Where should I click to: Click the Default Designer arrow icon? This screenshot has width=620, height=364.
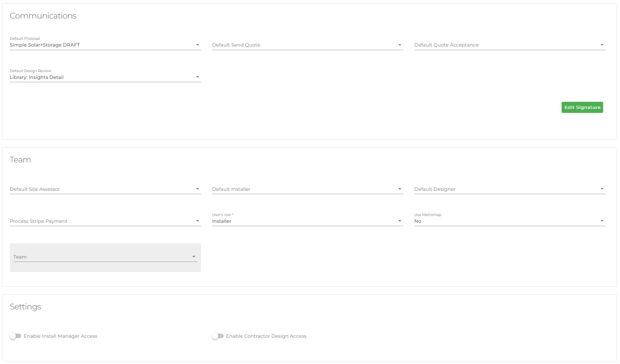click(602, 189)
